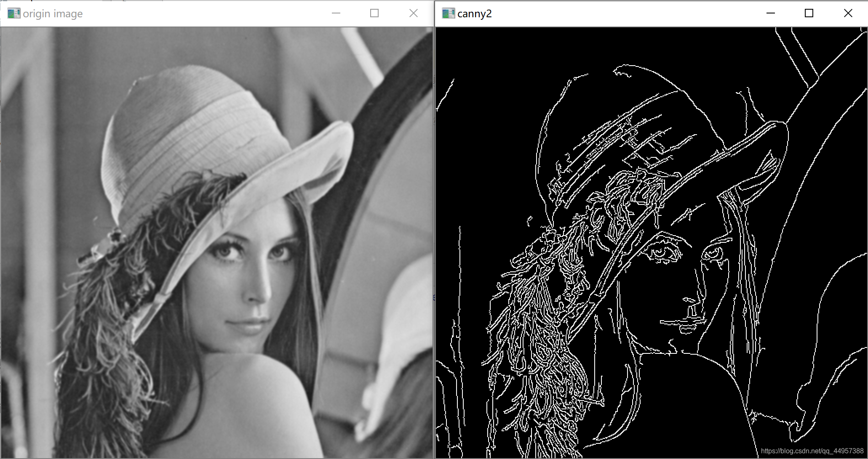Click the OpenCV icon in the canny2 title bar
The width and height of the screenshot is (868, 459).
coord(448,13)
